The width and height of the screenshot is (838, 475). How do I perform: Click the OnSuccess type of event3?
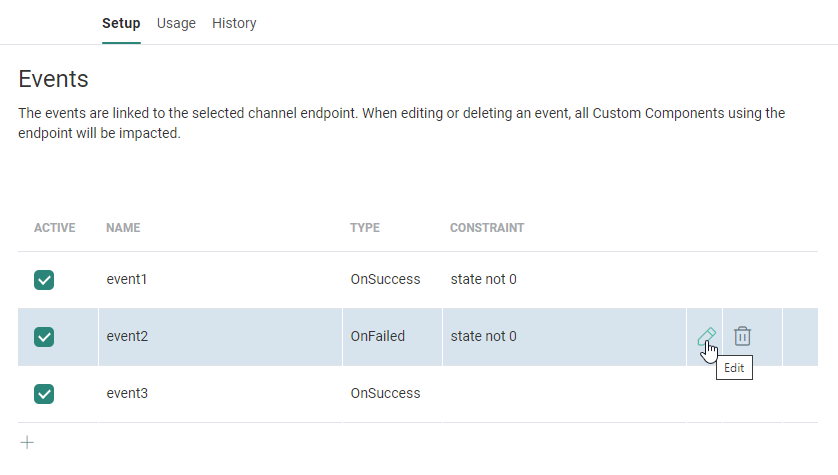pos(385,394)
